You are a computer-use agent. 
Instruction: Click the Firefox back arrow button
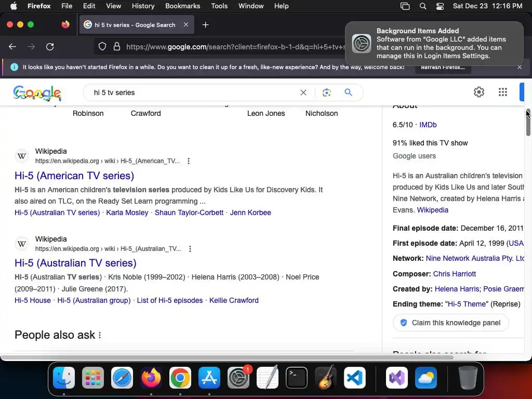point(12,46)
